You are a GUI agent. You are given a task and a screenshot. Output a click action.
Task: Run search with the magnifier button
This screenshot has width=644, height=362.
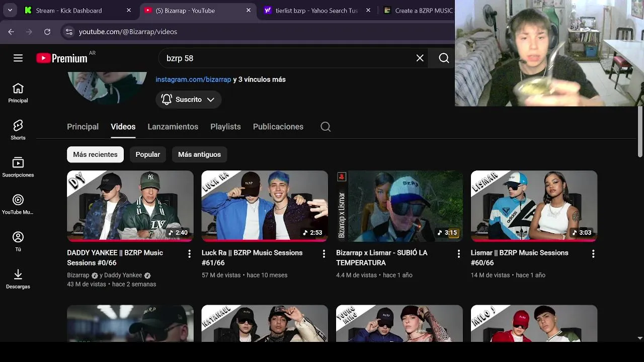[x=444, y=58]
